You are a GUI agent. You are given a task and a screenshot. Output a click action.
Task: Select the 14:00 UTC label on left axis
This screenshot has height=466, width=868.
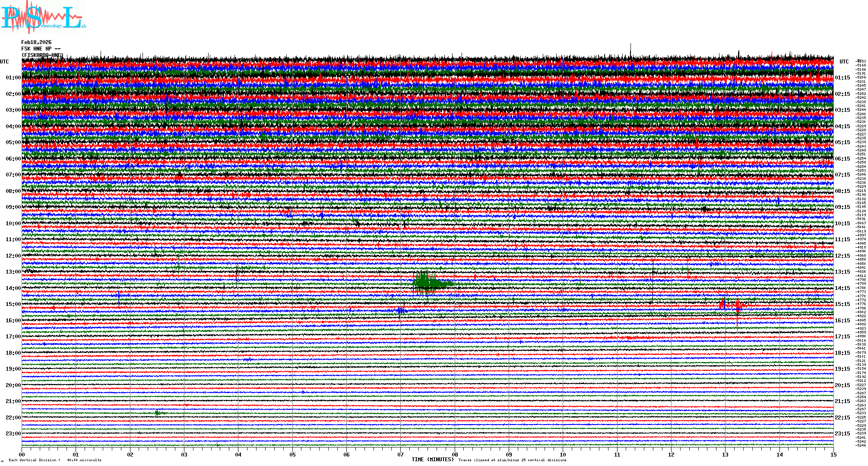click(x=13, y=288)
